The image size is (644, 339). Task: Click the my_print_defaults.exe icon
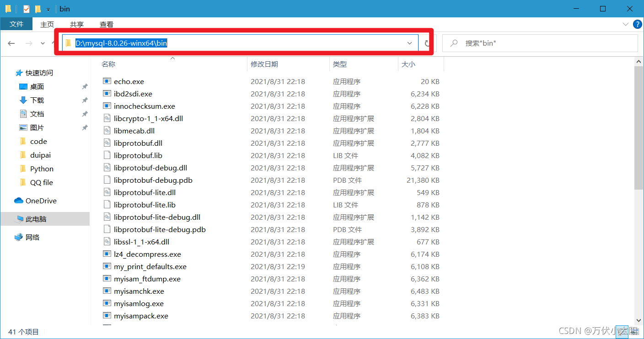pyautogui.click(x=107, y=266)
